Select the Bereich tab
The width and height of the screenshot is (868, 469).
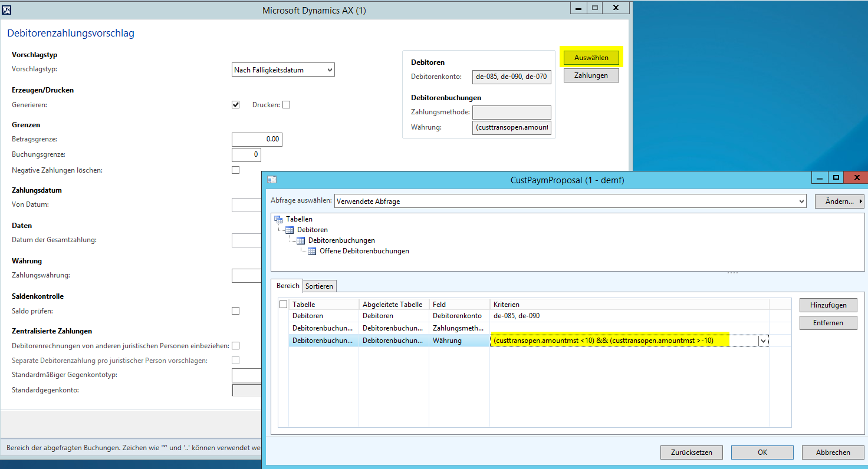[x=288, y=286]
